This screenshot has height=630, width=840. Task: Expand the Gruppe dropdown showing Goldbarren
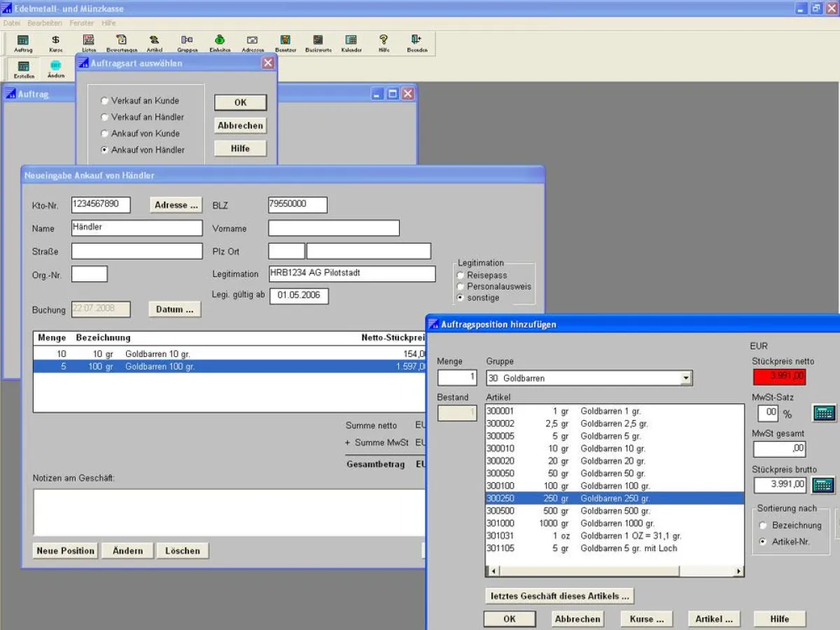tap(686, 379)
